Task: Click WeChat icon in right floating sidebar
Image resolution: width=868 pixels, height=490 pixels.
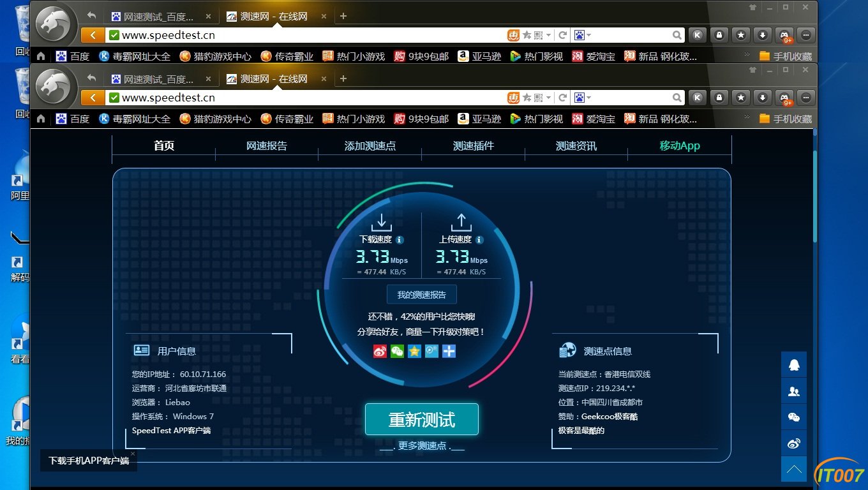Action: point(794,417)
